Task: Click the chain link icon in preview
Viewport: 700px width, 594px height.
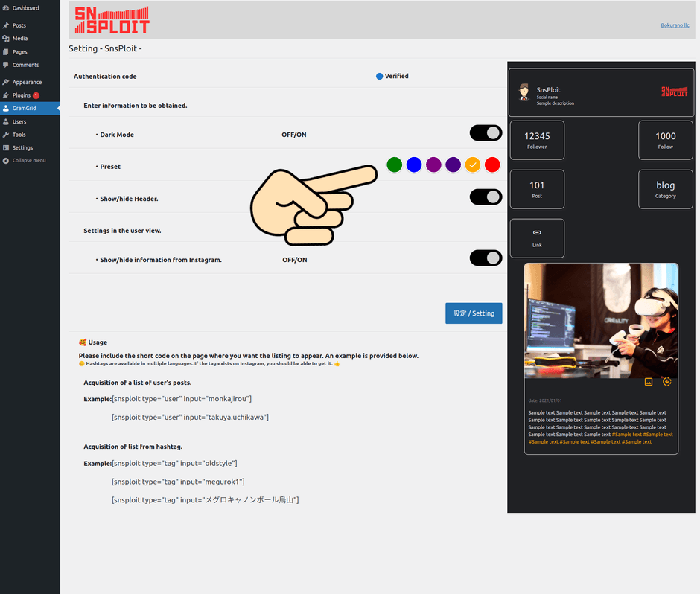Action: coord(537,233)
